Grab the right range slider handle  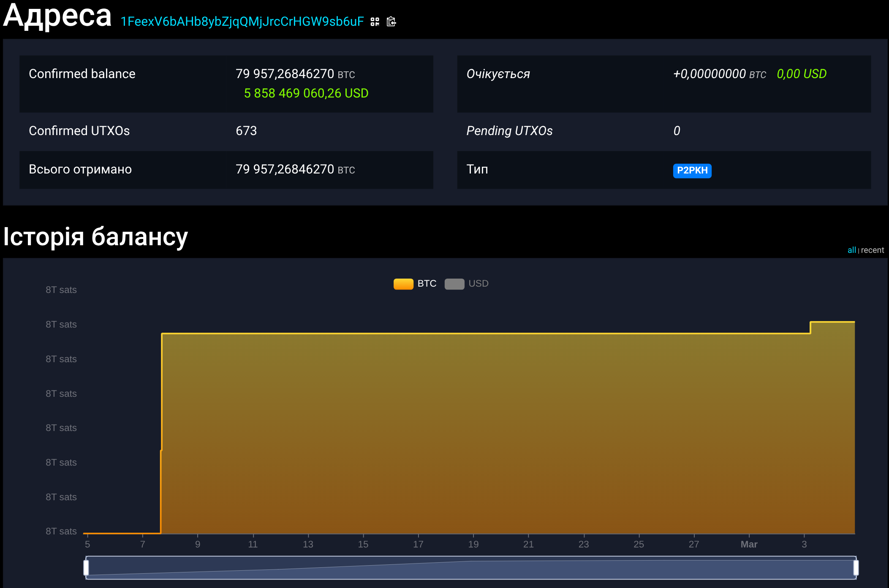(x=856, y=568)
